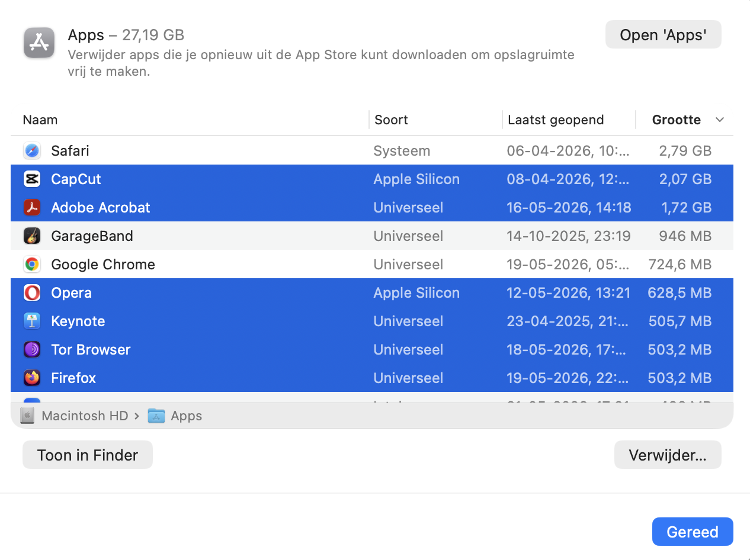Click Toon in Finder button
750x560 pixels.
pos(88,455)
